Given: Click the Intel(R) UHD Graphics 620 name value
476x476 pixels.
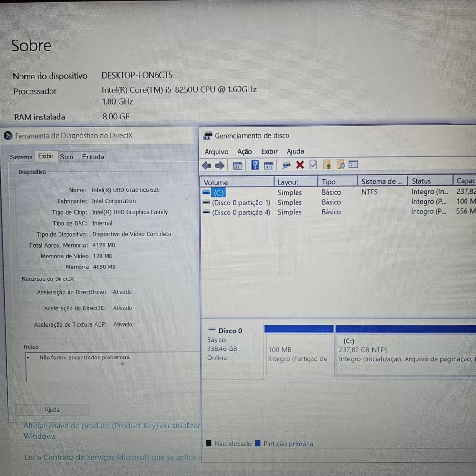Looking at the screenshot, I should click(x=126, y=190).
